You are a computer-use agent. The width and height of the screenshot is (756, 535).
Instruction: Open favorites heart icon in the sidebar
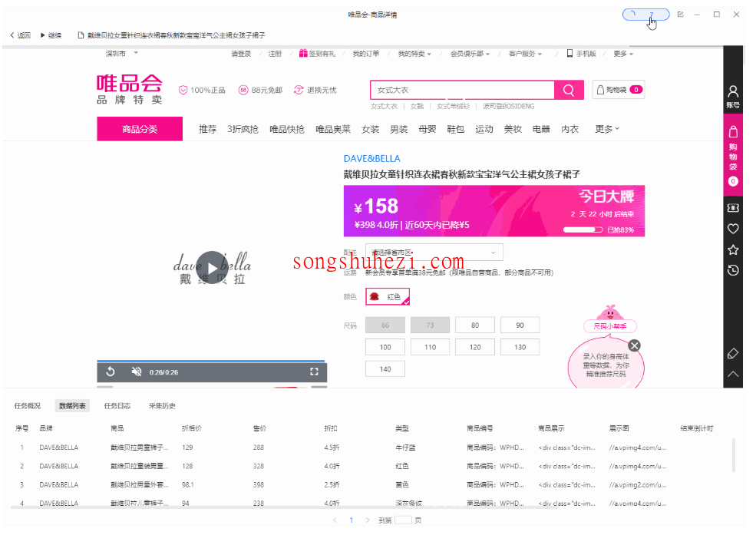click(x=733, y=229)
